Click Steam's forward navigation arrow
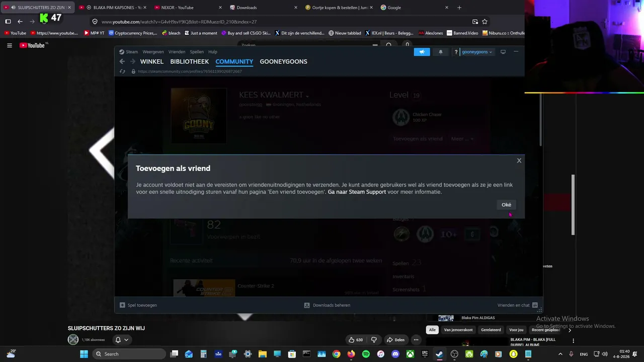Viewport: 644px width, 362px height. pyautogui.click(x=133, y=61)
